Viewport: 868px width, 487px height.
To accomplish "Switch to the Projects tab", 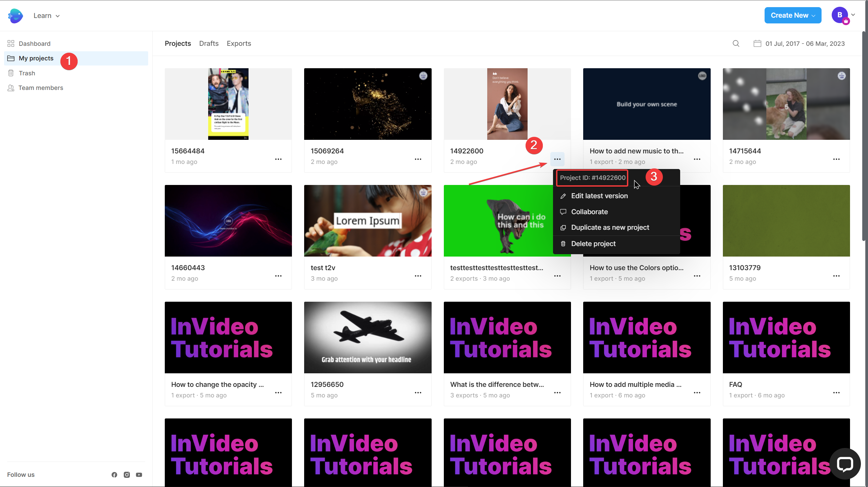I will (178, 43).
